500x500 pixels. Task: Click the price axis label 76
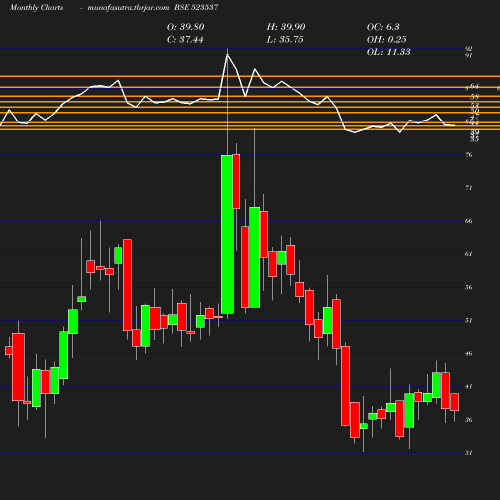(x=469, y=155)
